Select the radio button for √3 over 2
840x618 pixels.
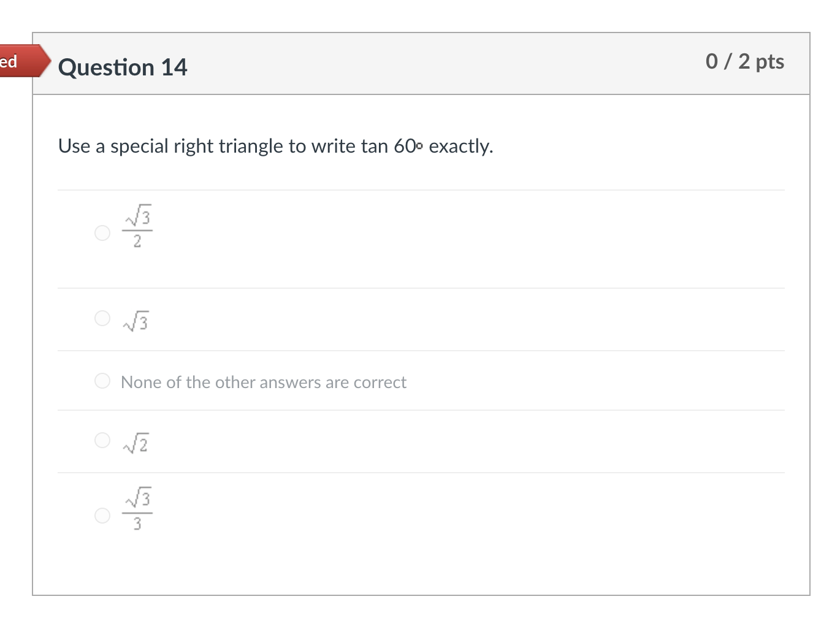(102, 233)
